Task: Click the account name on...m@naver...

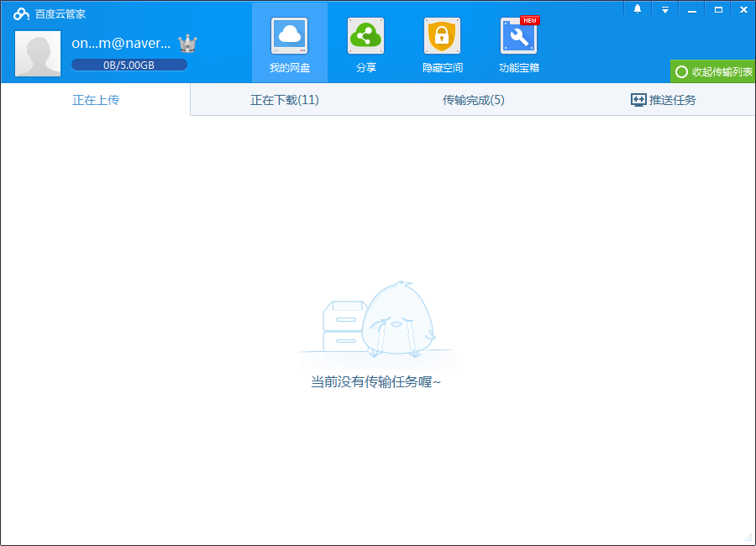Action: (x=121, y=43)
